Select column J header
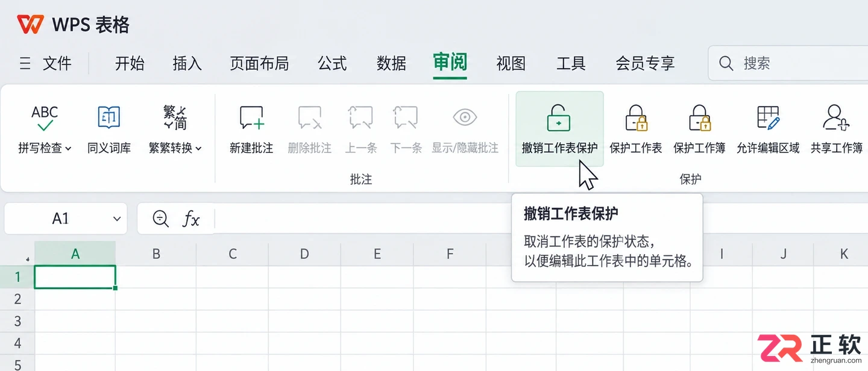Screen dimensions: 868x371 pyautogui.click(x=784, y=254)
